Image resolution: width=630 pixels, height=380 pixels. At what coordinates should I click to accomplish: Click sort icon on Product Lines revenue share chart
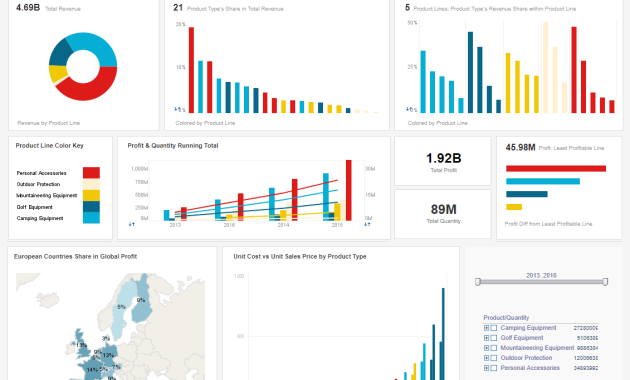[x=408, y=109]
